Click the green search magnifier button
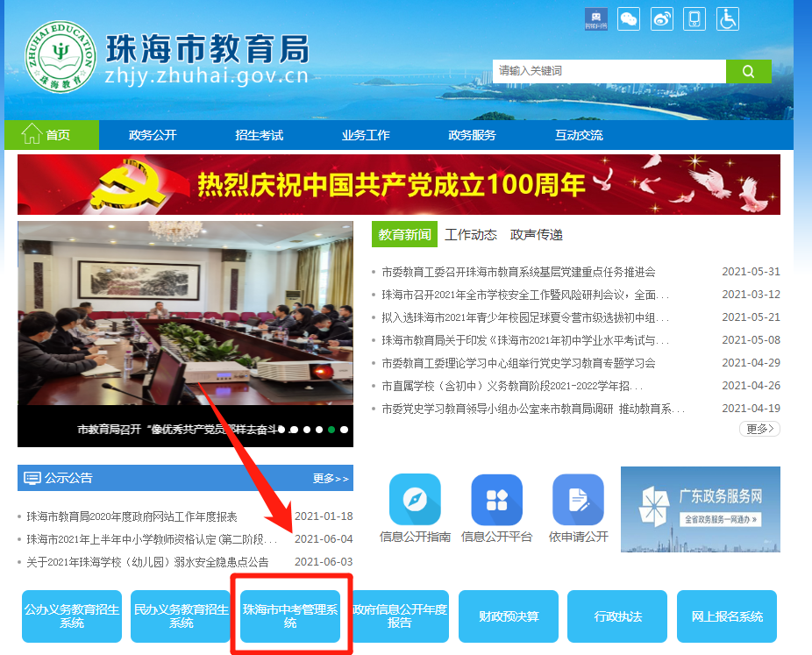 coord(748,71)
